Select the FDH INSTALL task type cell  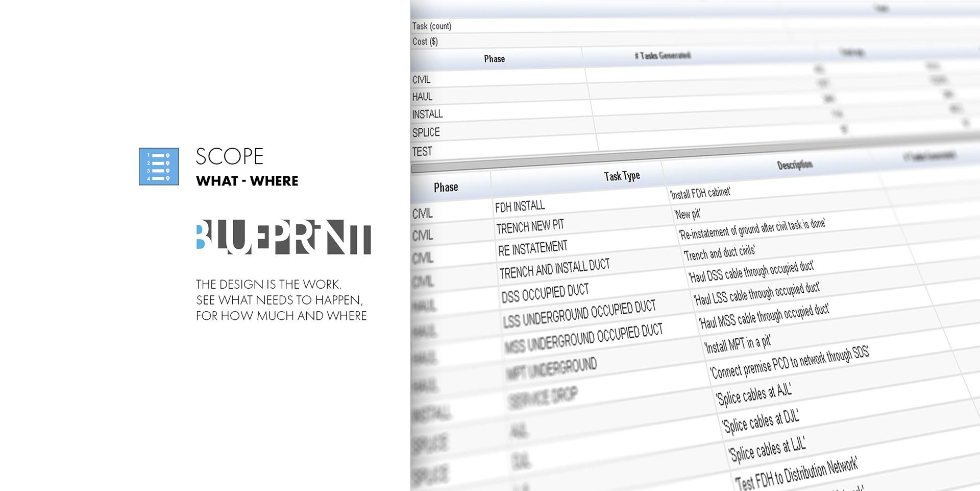pyautogui.click(x=520, y=206)
